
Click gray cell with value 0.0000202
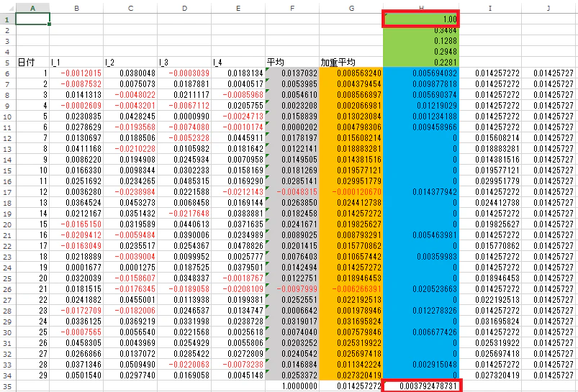click(x=292, y=127)
